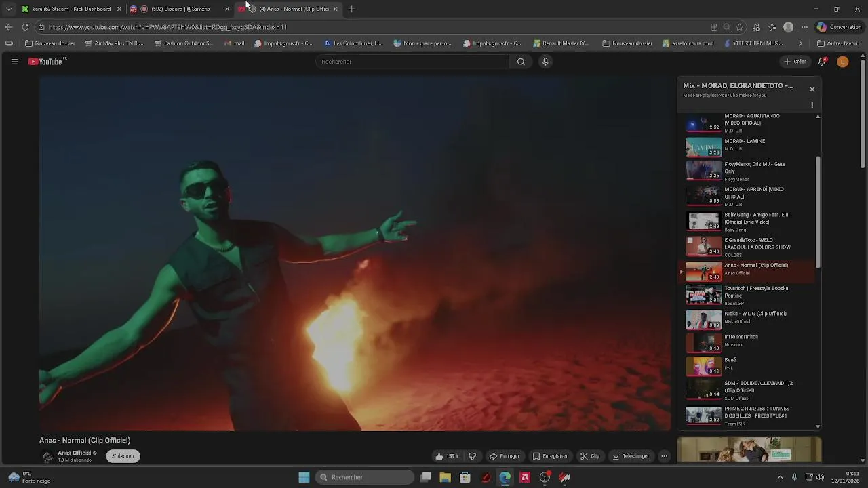Viewport: 868px width, 488px height.
Task: Play SDM - BOLIDE ALLEMAND from the playlist
Action: point(749,390)
